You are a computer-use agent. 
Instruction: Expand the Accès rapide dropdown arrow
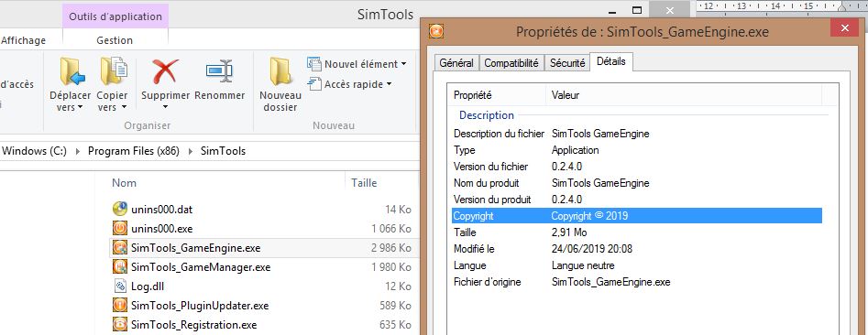click(x=389, y=84)
